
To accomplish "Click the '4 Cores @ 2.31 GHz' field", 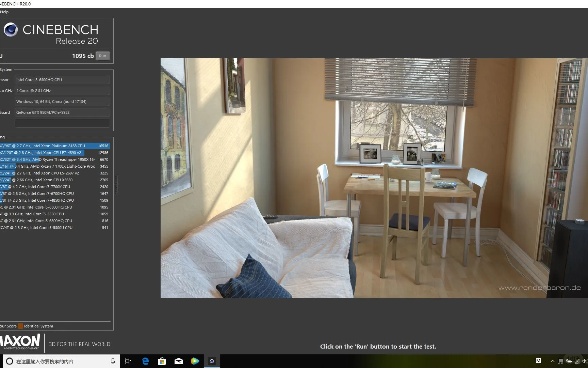I will pyautogui.click(x=62, y=91).
